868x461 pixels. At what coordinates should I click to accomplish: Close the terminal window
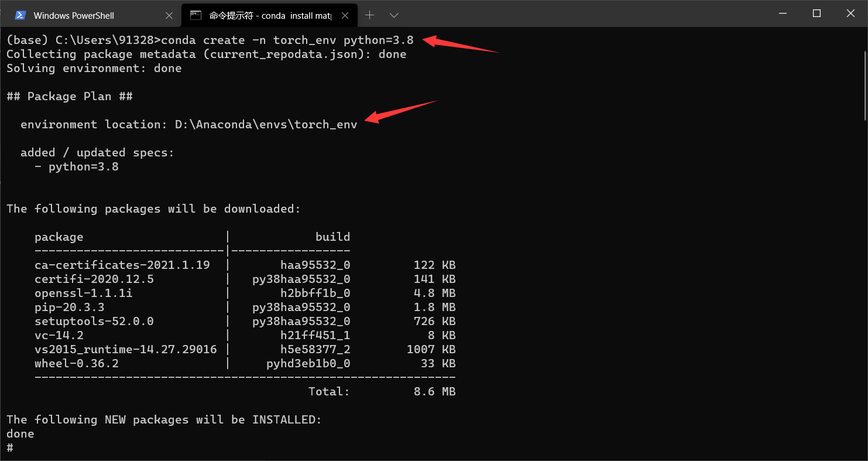pos(850,13)
